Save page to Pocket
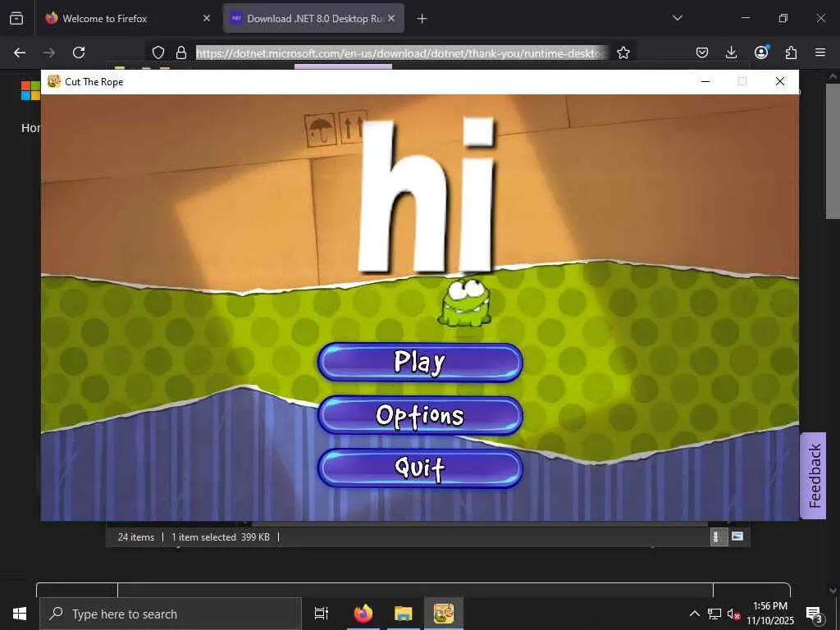The width and height of the screenshot is (840, 630). pyautogui.click(x=702, y=52)
